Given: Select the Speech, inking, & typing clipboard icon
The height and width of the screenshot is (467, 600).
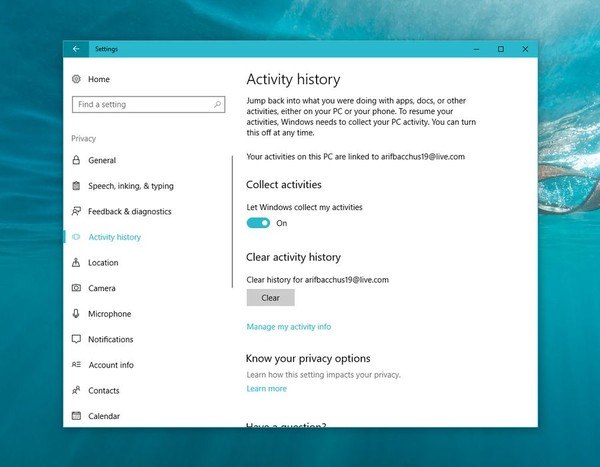Looking at the screenshot, I should point(76,186).
